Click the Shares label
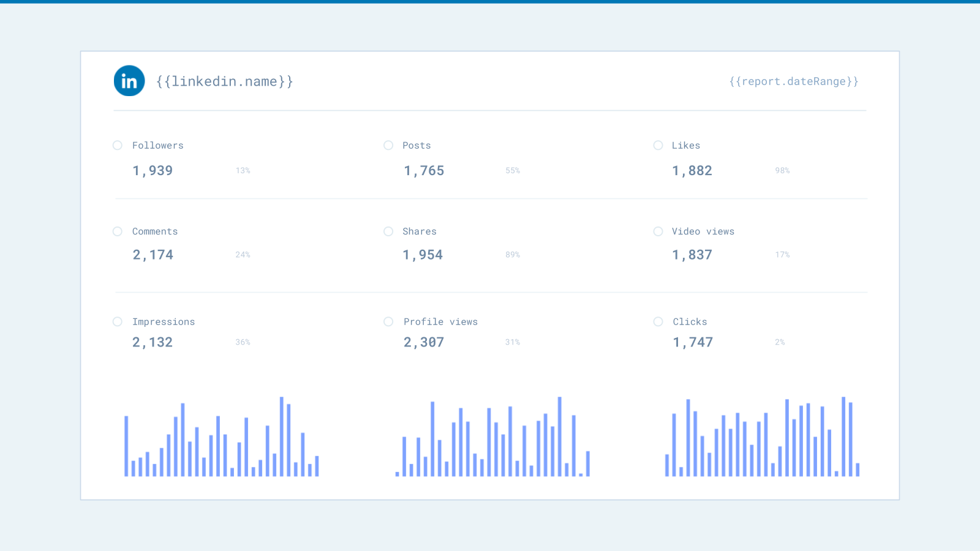Viewport: 980px width, 551px height. (420, 231)
